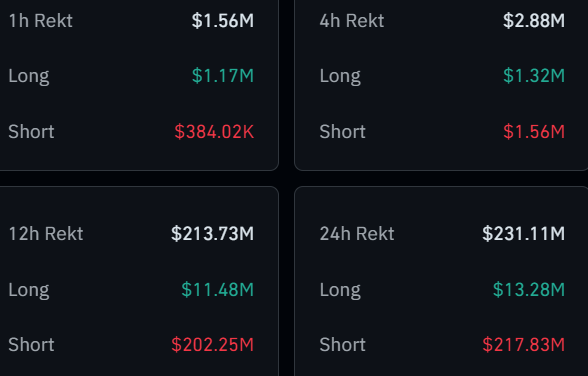Click the 24h Short value $217.83M

click(x=524, y=345)
